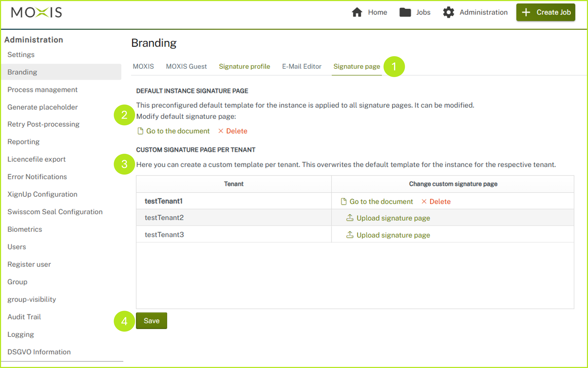
Task: Open Jobs via the folder icon
Action: [405, 12]
